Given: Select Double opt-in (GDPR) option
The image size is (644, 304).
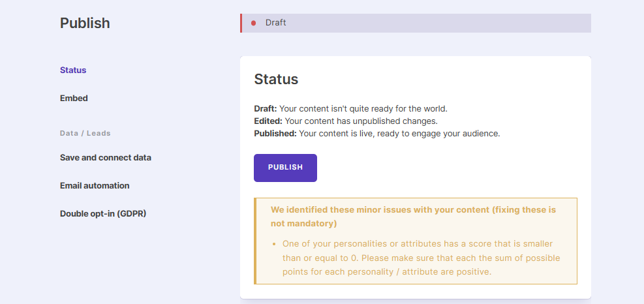Looking at the screenshot, I should [x=103, y=213].
